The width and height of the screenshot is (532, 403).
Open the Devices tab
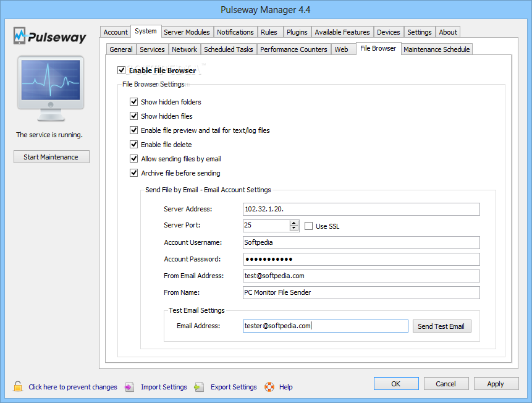389,32
